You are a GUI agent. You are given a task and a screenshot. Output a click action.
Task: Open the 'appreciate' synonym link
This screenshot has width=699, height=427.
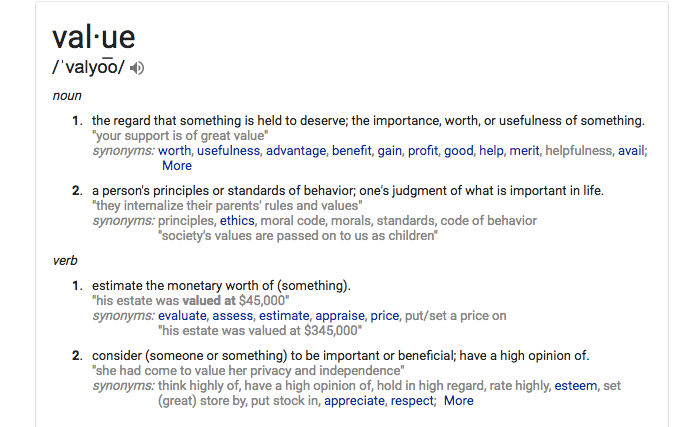pos(352,400)
